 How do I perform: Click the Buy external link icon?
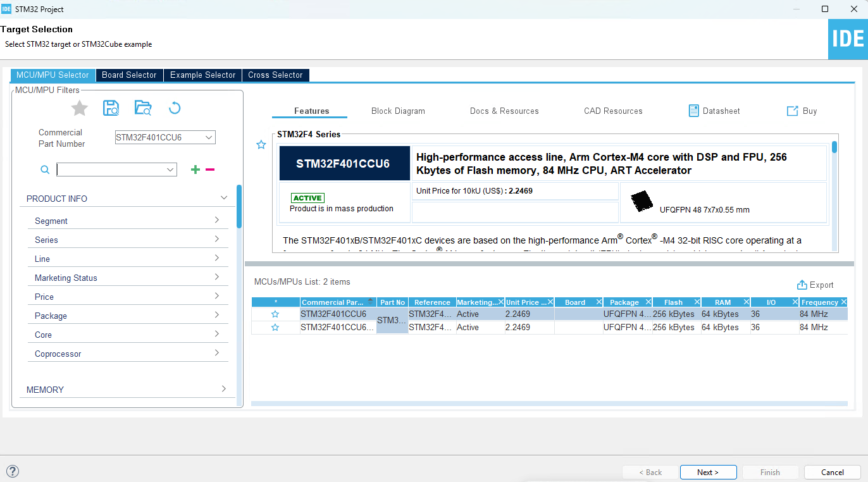(x=792, y=111)
